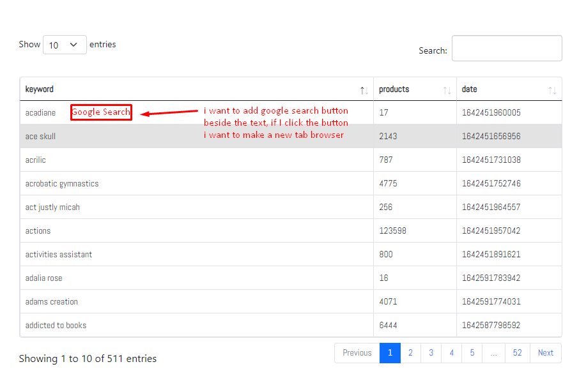The width and height of the screenshot is (586, 392).
Task: Select the acrobatic gymnastics row
Action: point(291,183)
